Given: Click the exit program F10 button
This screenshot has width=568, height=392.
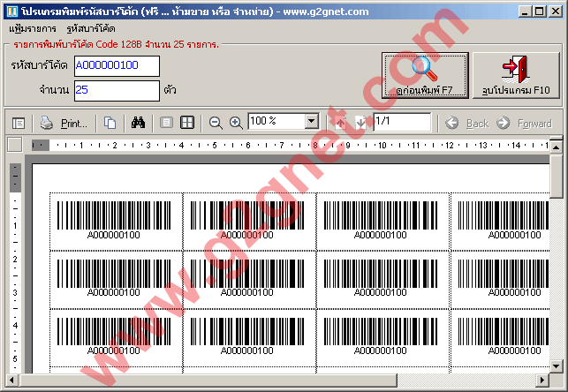Looking at the screenshot, I should 516,75.
